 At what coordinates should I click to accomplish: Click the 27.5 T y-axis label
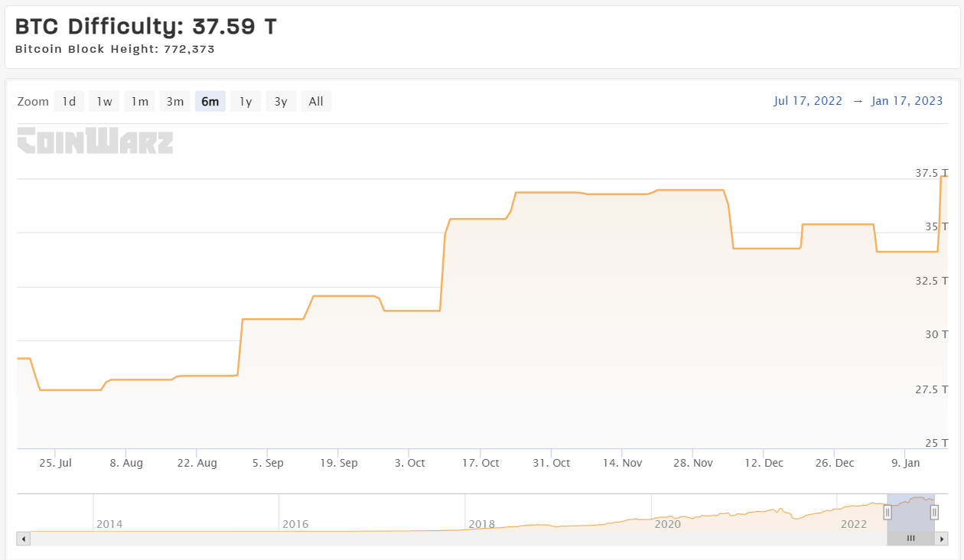pos(932,389)
